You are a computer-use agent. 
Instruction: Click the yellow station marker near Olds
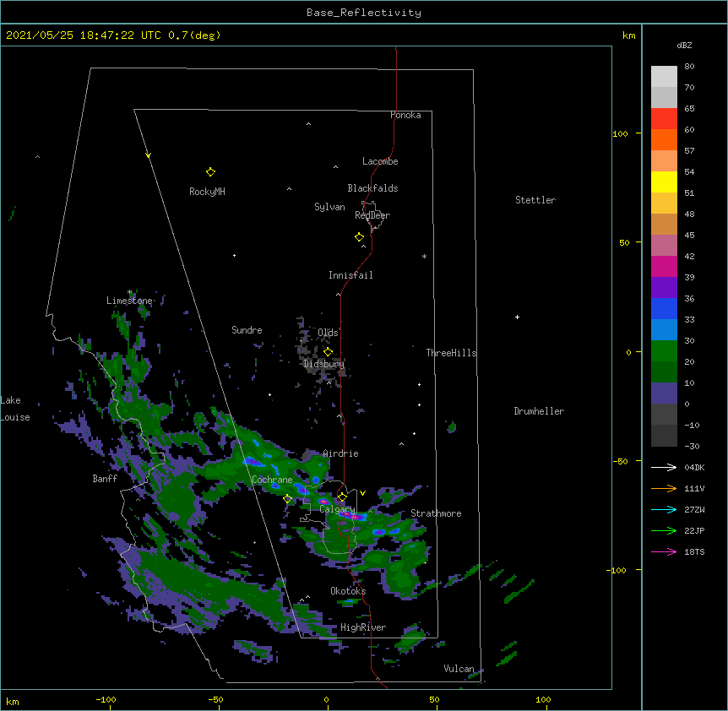pos(328,351)
